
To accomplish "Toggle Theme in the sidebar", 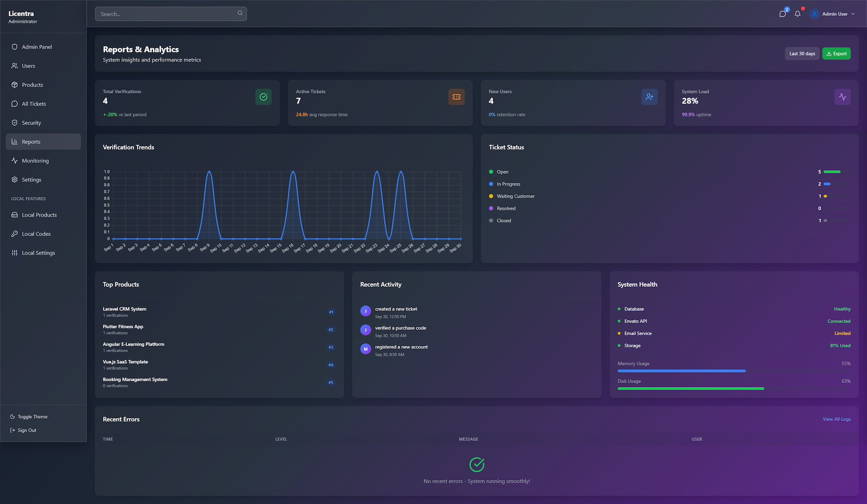I will 29,417.
